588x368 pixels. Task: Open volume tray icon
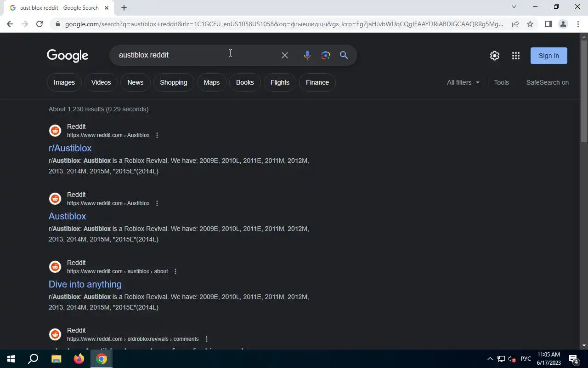click(x=512, y=359)
